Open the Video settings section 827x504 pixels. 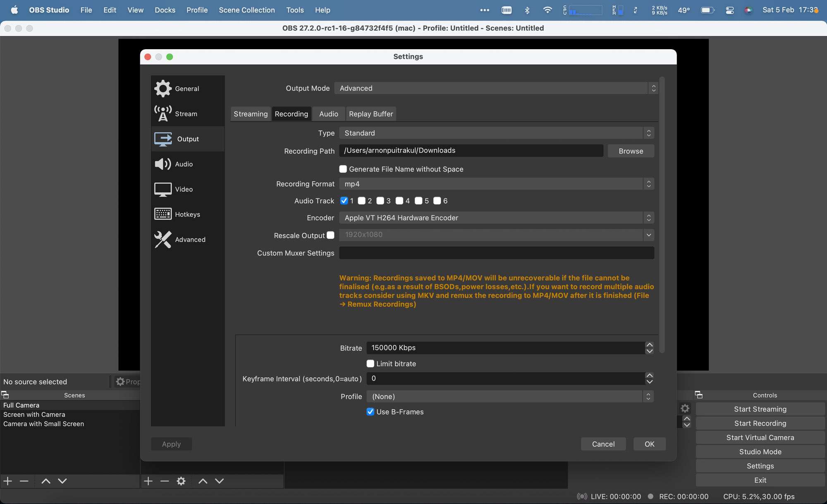coord(188,189)
